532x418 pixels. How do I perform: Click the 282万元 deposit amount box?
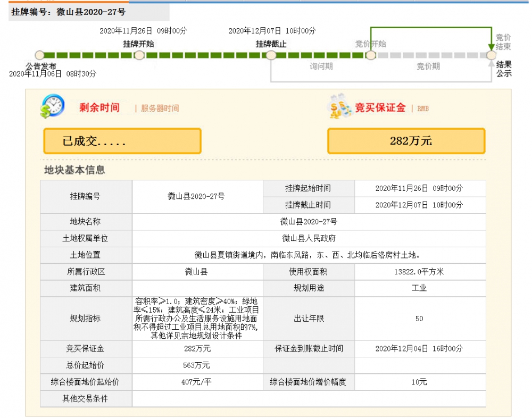(x=406, y=141)
